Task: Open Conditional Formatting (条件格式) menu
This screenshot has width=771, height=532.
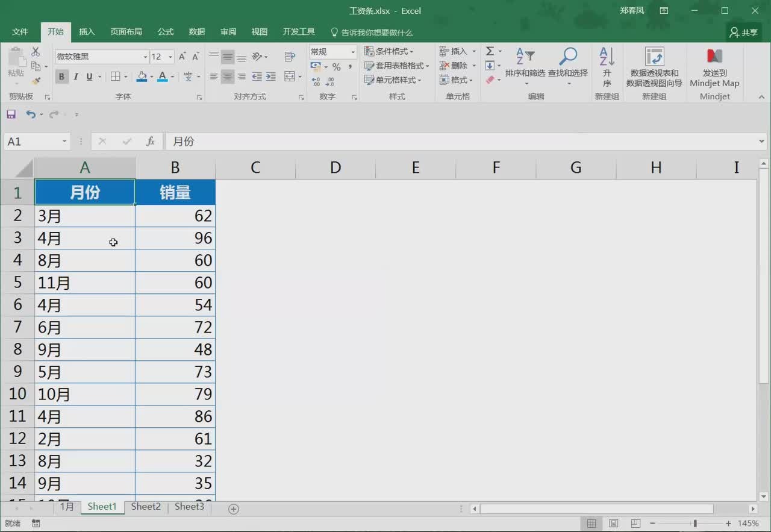Action: pyautogui.click(x=389, y=51)
